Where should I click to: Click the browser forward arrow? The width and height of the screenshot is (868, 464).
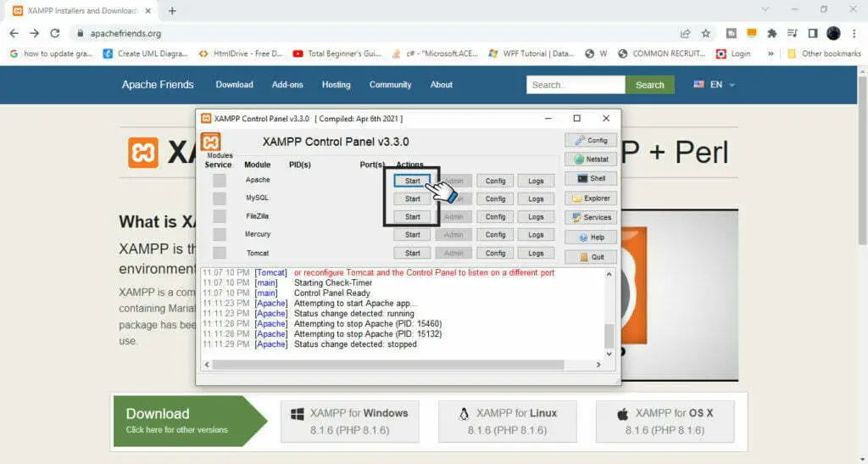point(34,33)
